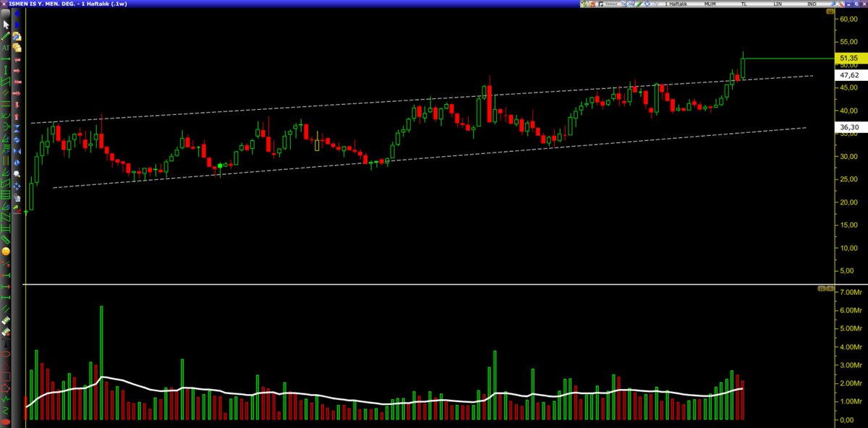Click the 40,00 price axis label

pyautogui.click(x=849, y=111)
